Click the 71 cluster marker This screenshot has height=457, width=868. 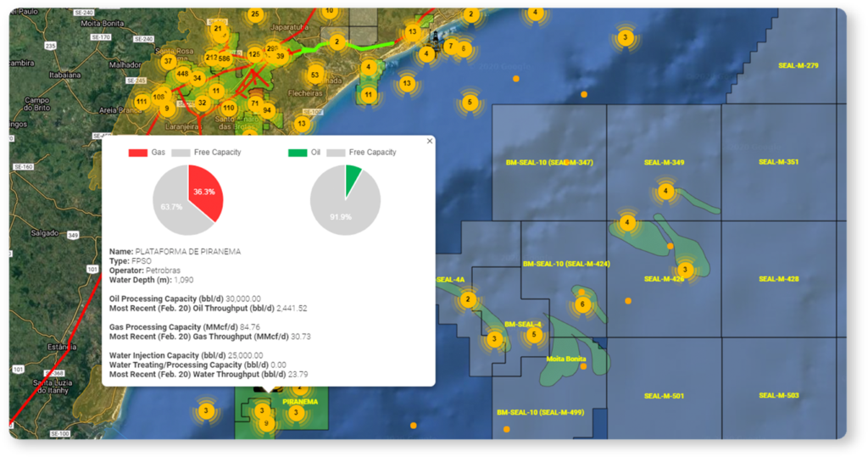point(254,103)
